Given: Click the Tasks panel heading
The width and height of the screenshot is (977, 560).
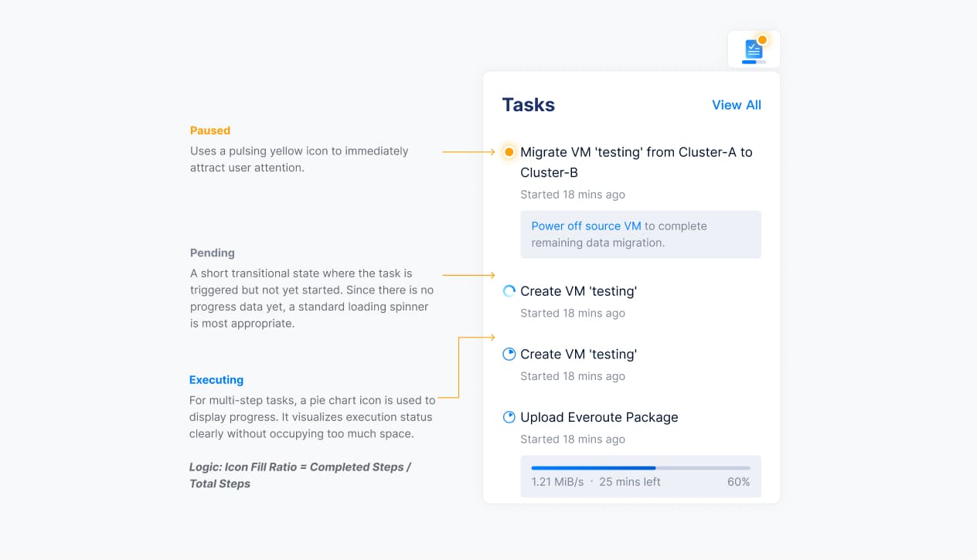Looking at the screenshot, I should (x=528, y=105).
